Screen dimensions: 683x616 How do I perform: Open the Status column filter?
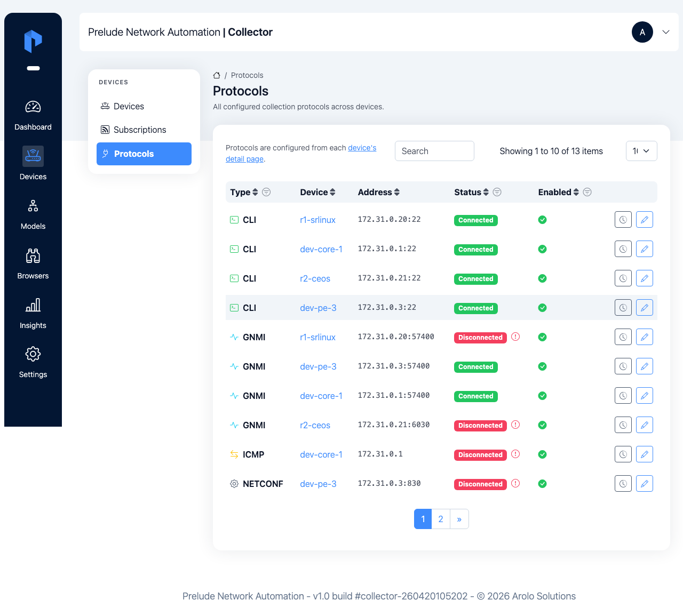coord(497,192)
